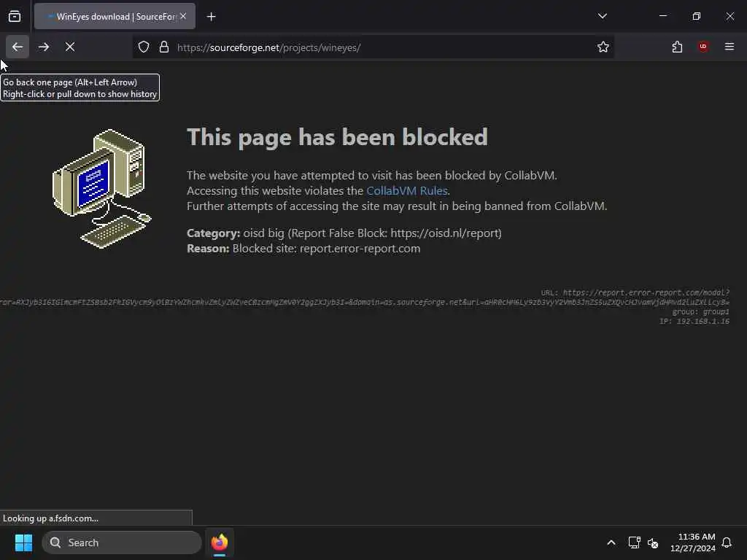Viewport: 747px width, 560px height.
Task: View site information via the padlock icon
Action: [164, 47]
